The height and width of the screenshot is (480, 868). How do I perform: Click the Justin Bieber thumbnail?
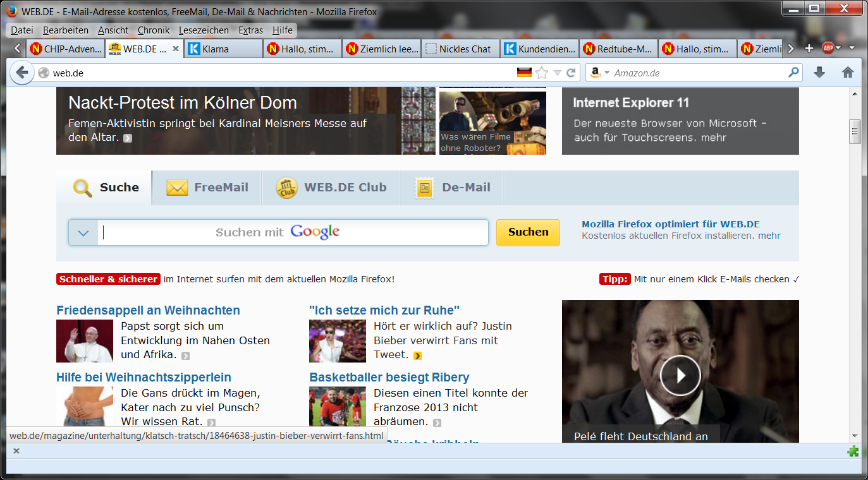point(338,340)
